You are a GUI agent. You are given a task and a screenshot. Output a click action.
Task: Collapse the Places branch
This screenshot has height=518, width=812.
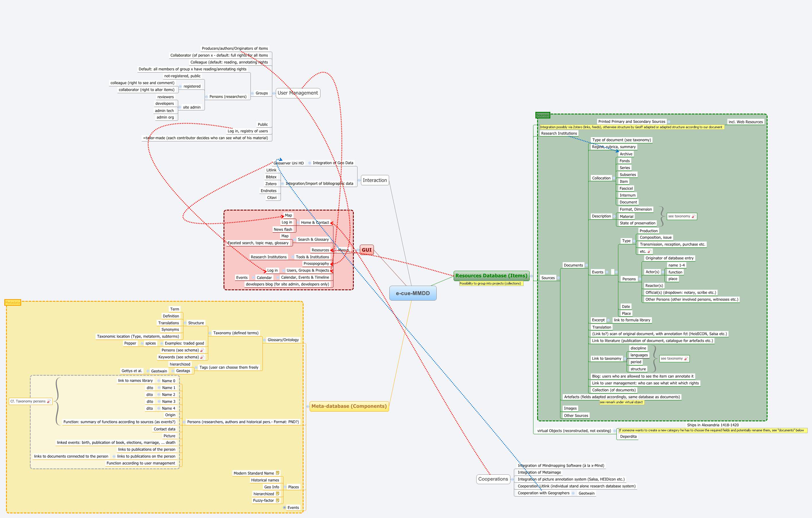coord(285,487)
